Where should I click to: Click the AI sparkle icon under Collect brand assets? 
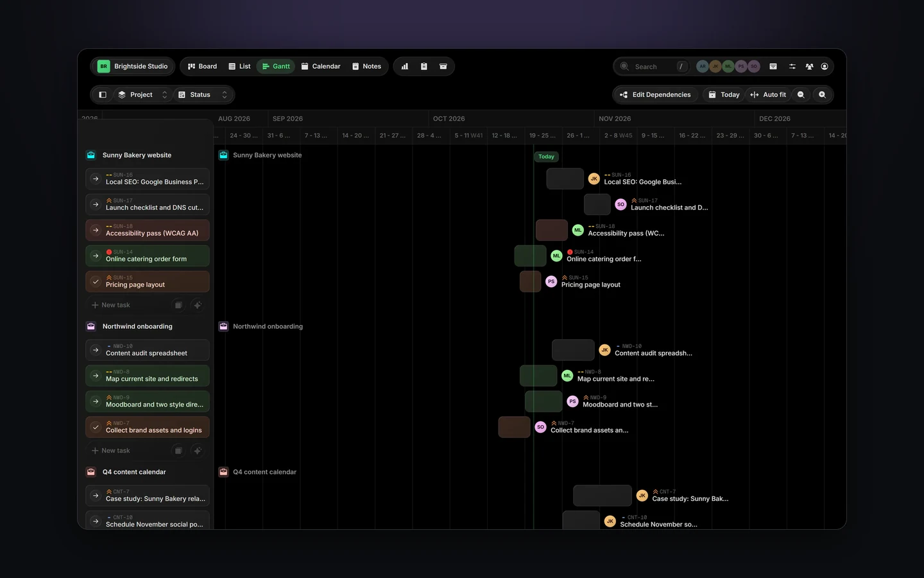pos(198,451)
